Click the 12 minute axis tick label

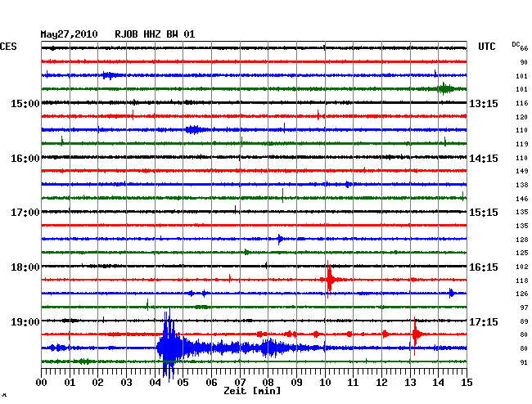pyautogui.click(x=381, y=383)
